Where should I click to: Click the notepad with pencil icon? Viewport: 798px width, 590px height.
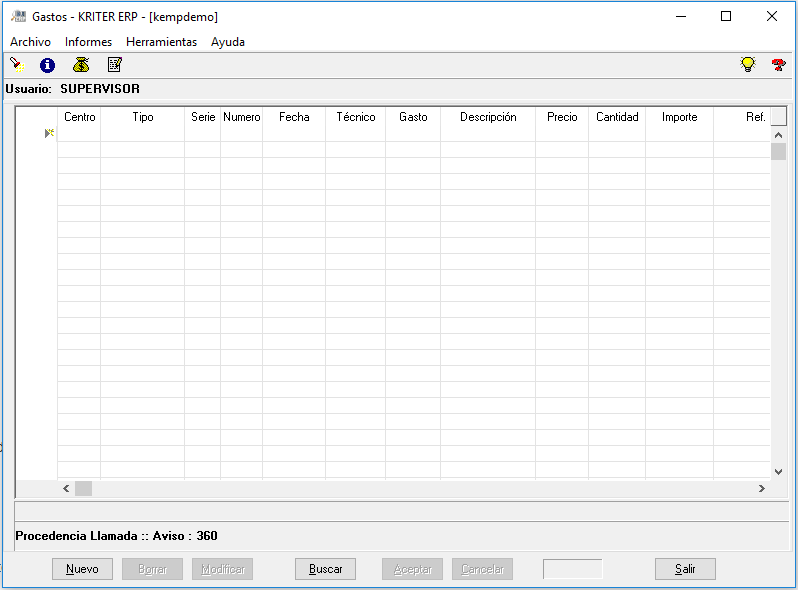[x=114, y=65]
